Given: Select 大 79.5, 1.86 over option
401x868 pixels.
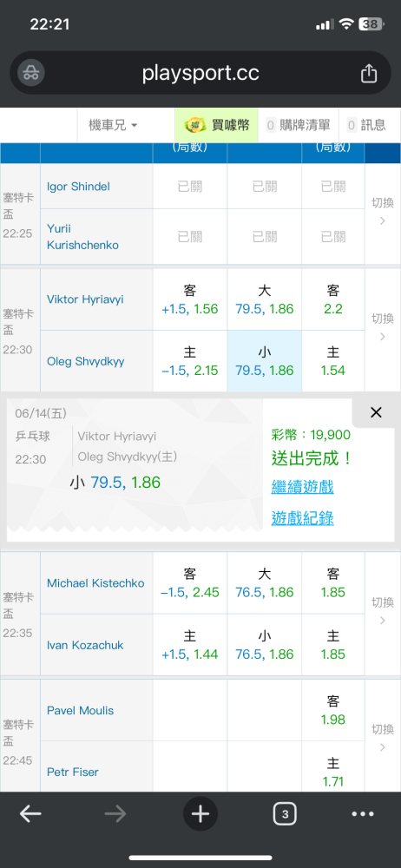Looking at the screenshot, I should [x=265, y=299].
